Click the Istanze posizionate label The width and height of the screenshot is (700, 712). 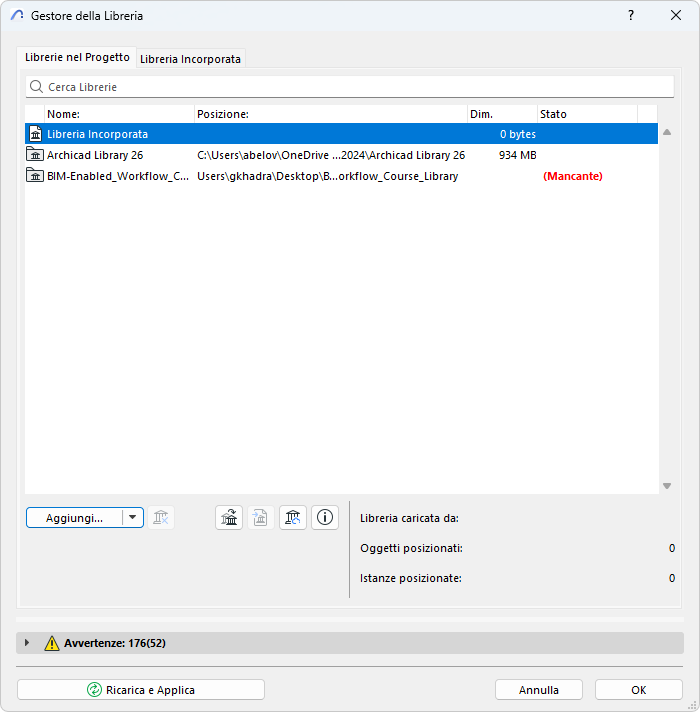click(x=411, y=578)
